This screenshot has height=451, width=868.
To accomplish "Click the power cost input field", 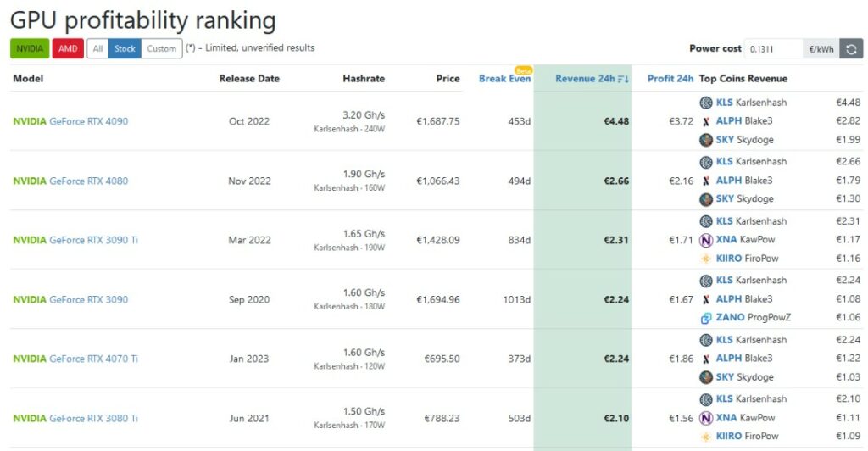I will [x=773, y=48].
